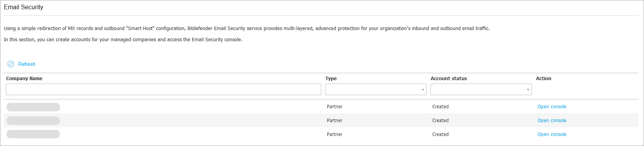
Task: Click the Refresh link text
Action: click(x=27, y=64)
